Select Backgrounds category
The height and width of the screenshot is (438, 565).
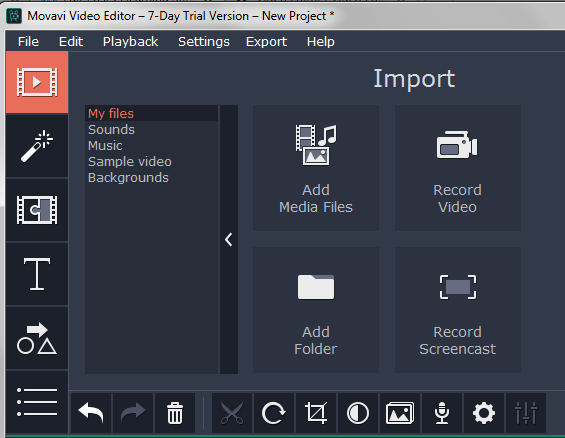pyautogui.click(x=151, y=178)
